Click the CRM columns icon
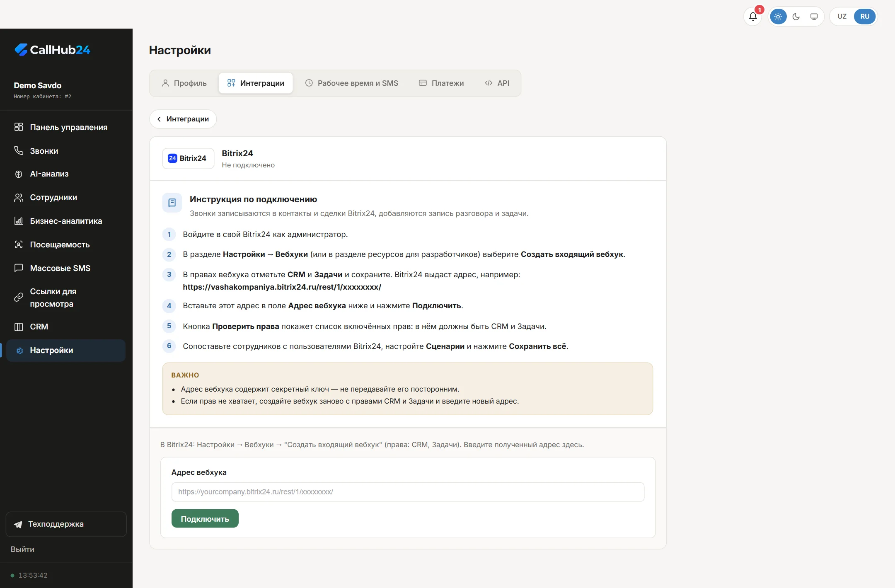895x588 pixels. click(x=19, y=327)
